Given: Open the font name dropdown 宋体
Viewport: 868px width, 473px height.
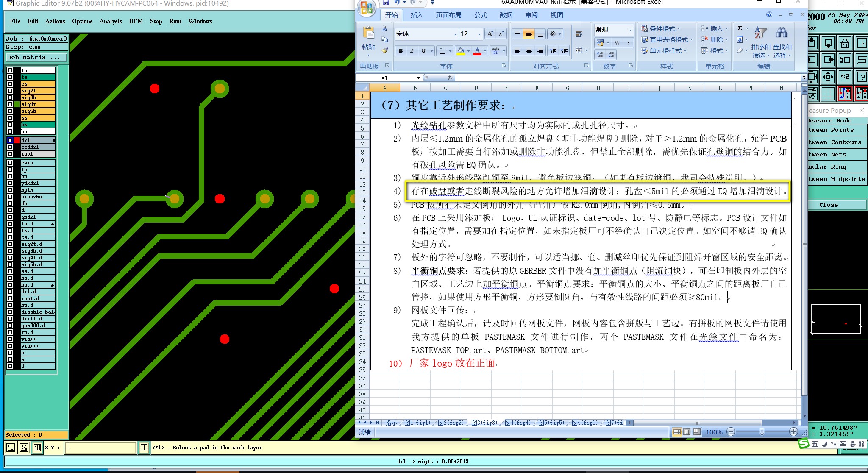Looking at the screenshot, I should pyautogui.click(x=455, y=34).
